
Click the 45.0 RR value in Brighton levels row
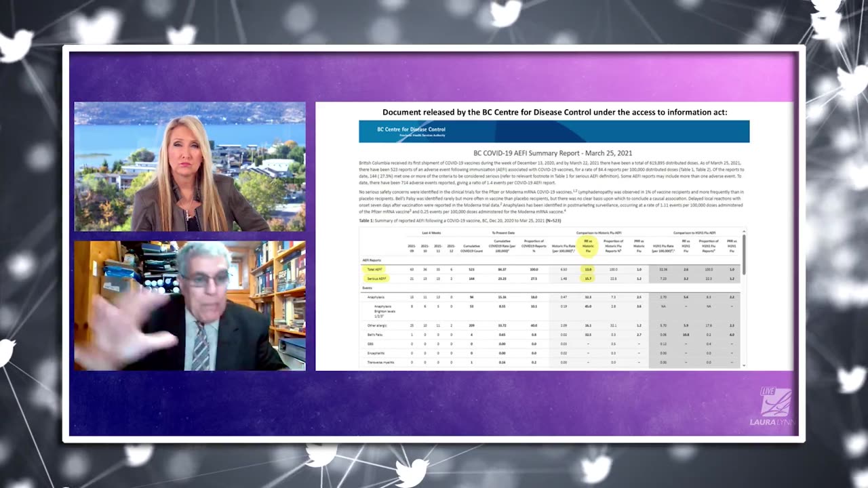(588, 306)
